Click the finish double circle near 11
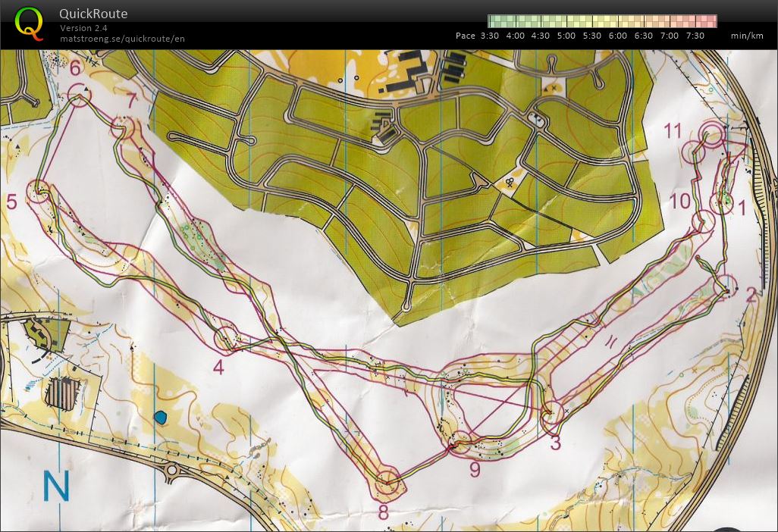The height and width of the screenshot is (532, 778). 713,134
